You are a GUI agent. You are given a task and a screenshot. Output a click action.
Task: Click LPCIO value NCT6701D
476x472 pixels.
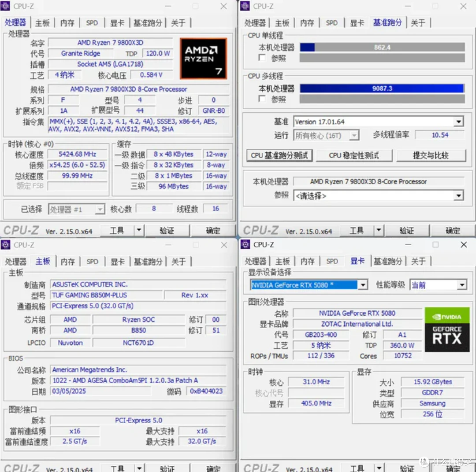point(139,343)
